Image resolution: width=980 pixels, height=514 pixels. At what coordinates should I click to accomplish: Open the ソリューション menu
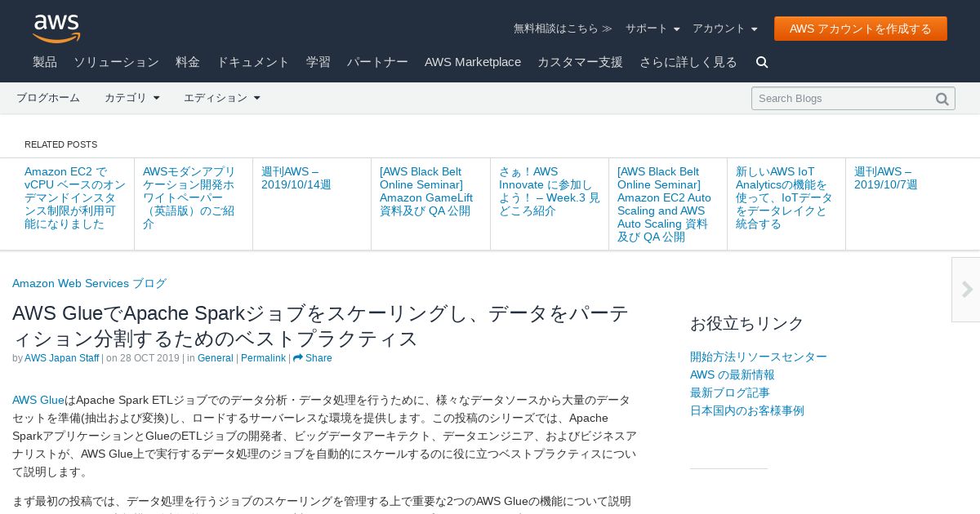[116, 62]
